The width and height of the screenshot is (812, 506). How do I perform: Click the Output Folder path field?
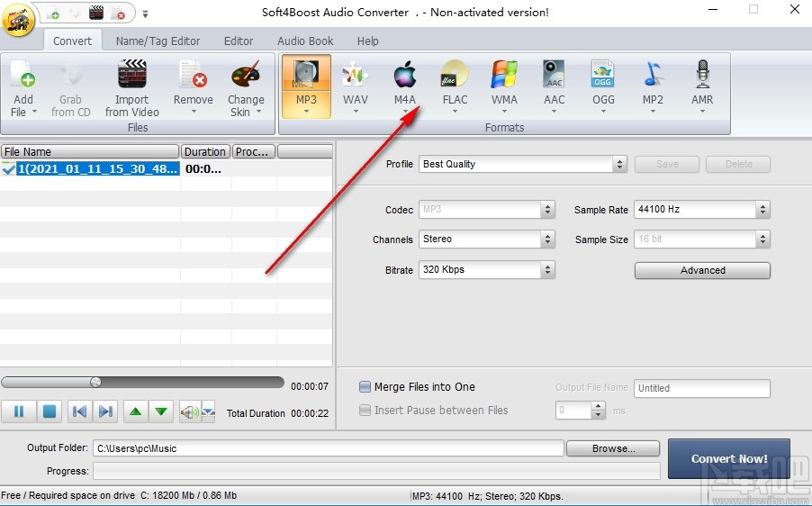329,448
